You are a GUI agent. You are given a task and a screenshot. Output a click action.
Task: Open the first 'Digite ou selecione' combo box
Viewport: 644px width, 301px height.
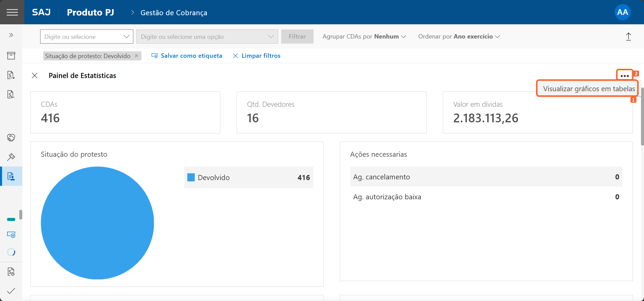click(x=87, y=36)
